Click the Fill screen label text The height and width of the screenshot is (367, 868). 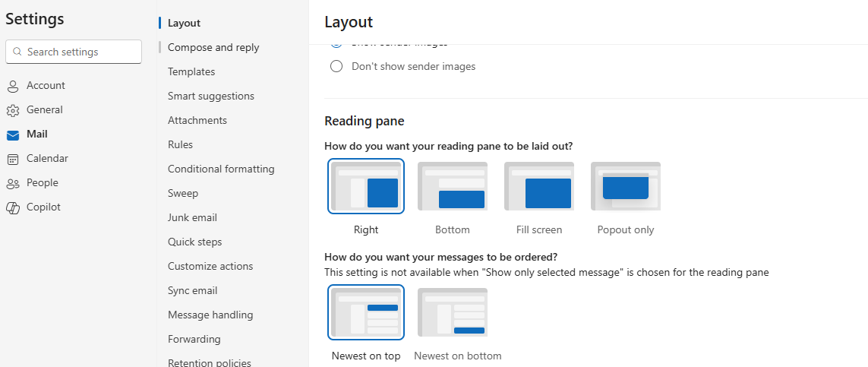point(538,229)
